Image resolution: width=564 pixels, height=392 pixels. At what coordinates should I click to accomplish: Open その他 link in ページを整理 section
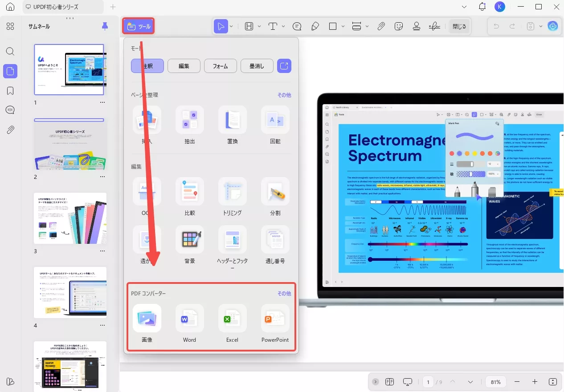tap(284, 95)
